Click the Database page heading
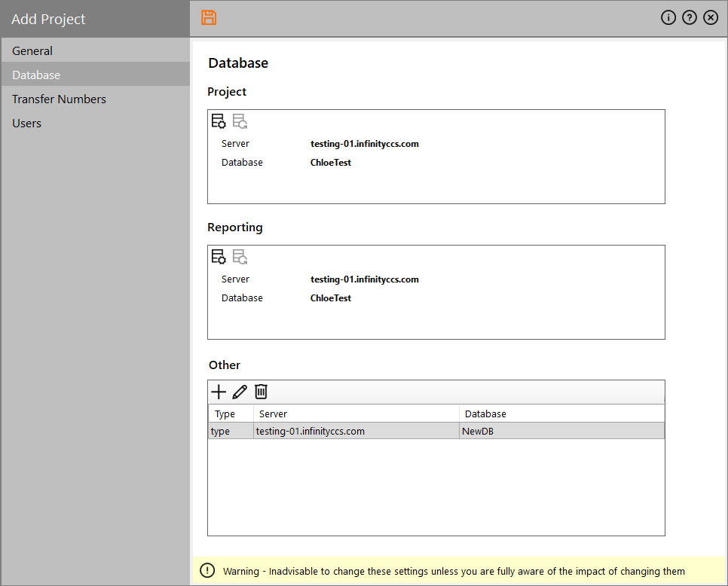Screen dimensions: 728x586 (238, 63)
